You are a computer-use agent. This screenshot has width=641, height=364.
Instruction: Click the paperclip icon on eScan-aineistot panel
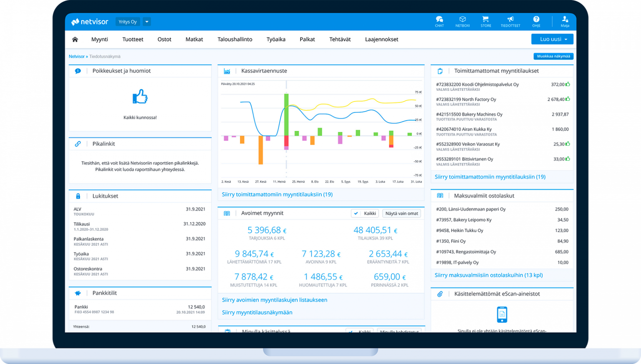point(440,294)
